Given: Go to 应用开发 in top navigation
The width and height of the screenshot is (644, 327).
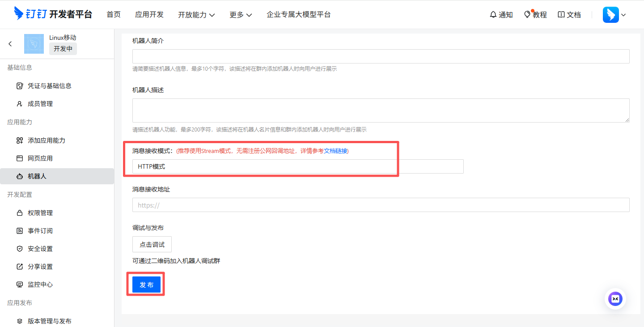Looking at the screenshot, I should tap(149, 14).
